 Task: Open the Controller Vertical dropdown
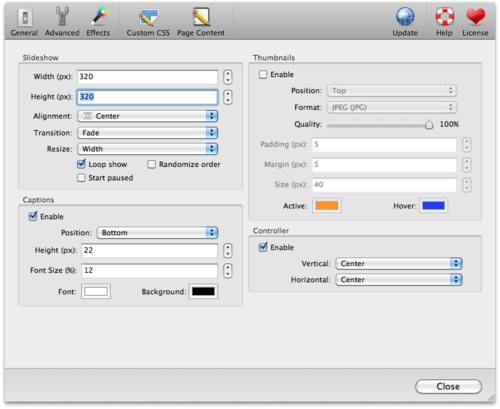(x=399, y=263)
